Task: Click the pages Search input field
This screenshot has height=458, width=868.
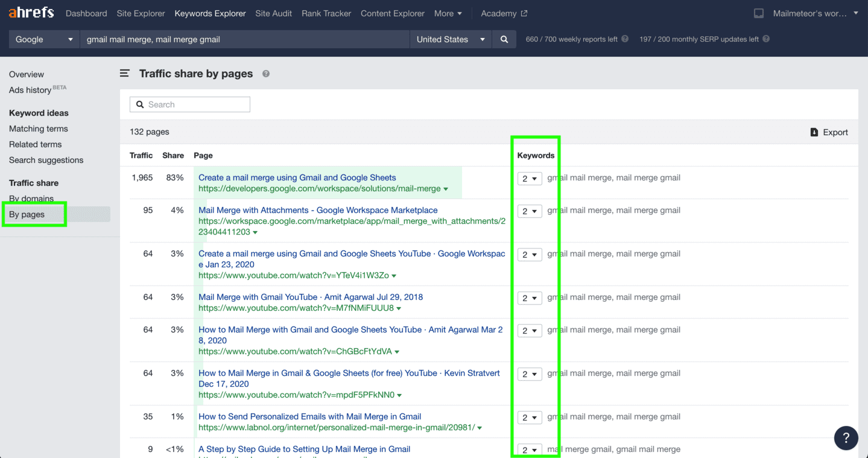Action: 190,104
